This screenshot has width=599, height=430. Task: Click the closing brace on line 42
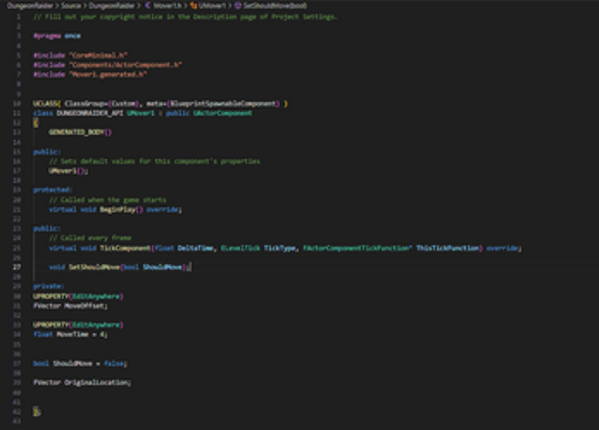coord(36,411)
